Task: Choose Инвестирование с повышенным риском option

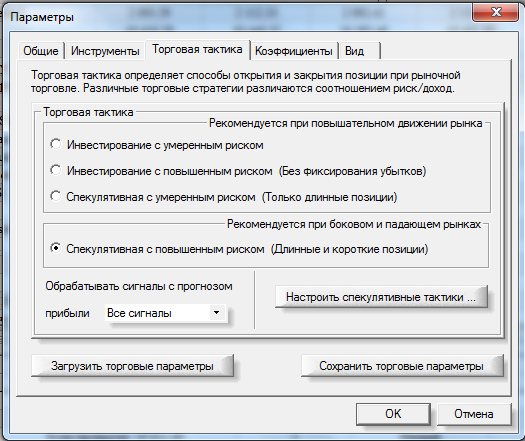Action: pyautogui.click(x=56, y=170)
